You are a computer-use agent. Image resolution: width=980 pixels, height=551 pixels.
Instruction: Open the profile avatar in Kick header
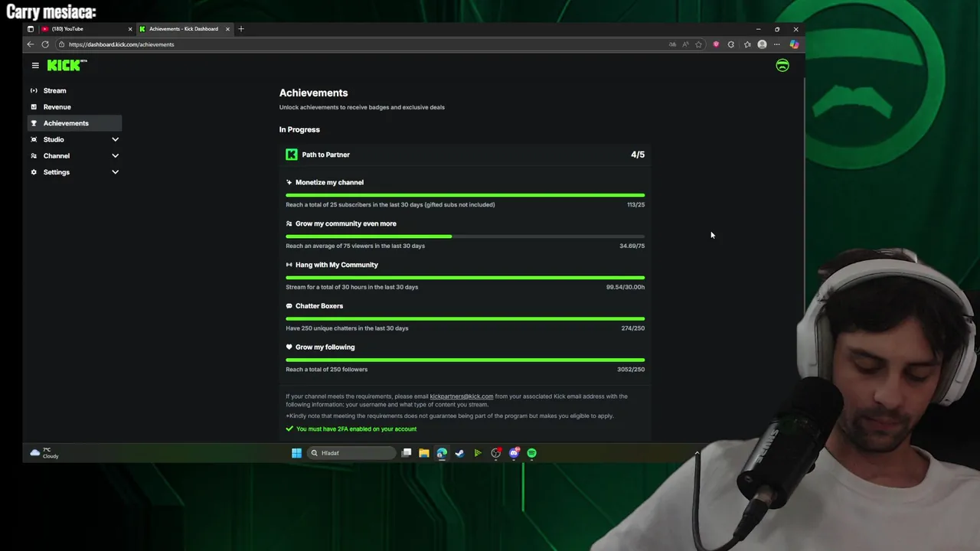pos(782,66)
